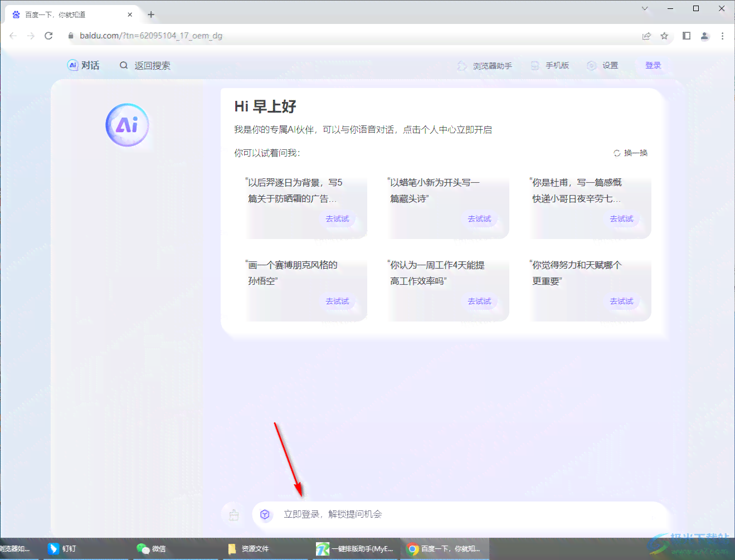Click 返回搜索 to return to search
The height and width of the screenshot is (560, 735).
(152, 66)
